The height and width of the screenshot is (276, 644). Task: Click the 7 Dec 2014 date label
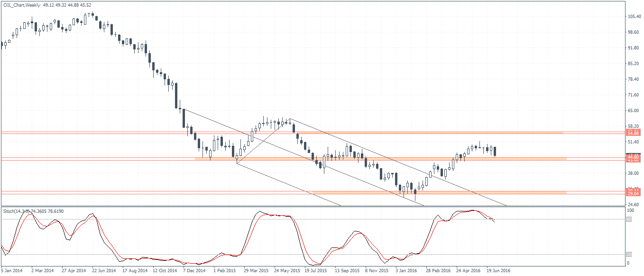[x=194, y=271]
